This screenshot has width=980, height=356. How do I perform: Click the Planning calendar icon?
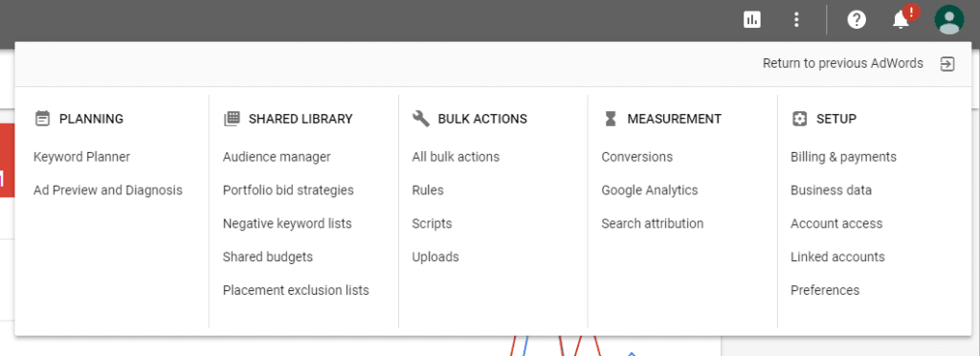[42, 119]
